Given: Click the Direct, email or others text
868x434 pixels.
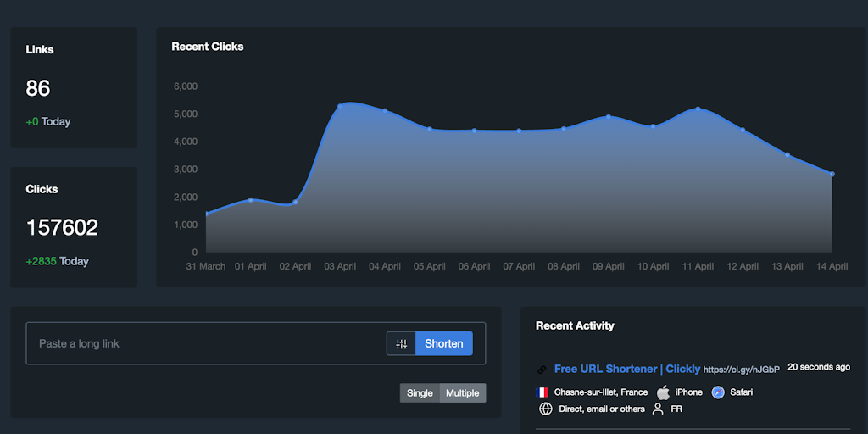Looking at the screenshot, I should pos(602,409).
